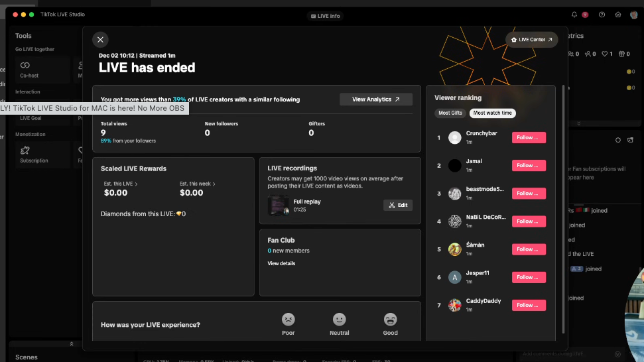Edit the Full replay recording
The height and width of the screenshot is (362, 644).
(x=398, y=206)
